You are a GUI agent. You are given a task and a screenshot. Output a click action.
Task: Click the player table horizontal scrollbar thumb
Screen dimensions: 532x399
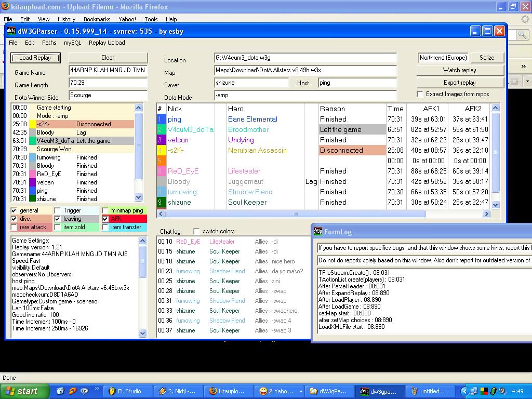[296, 214]
